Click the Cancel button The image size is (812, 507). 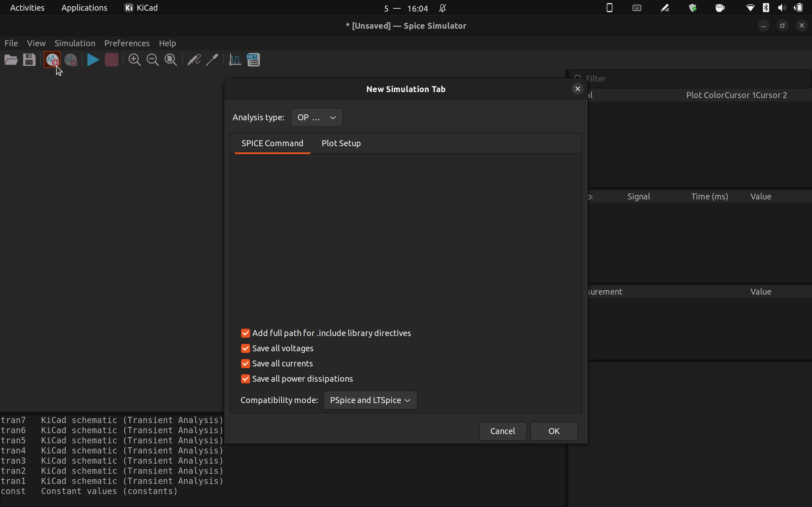coord(502,431)
